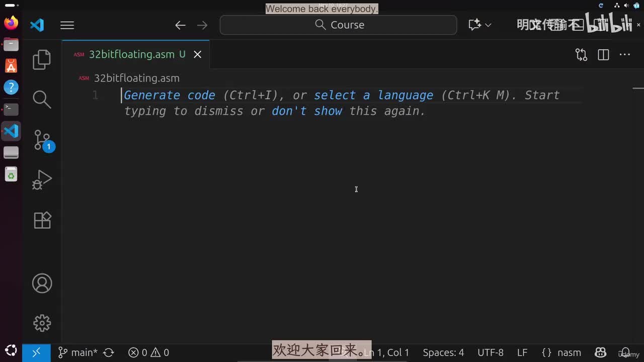The image size is (644, 362).
Task: Open the Accounts menu icon
Action: 42,284
